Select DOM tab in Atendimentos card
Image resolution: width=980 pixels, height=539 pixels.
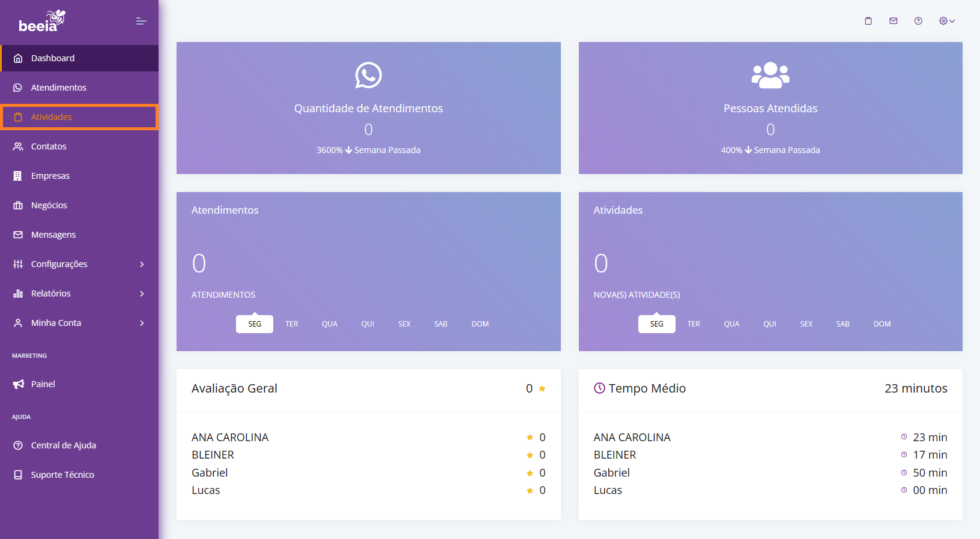pos(480,324)
